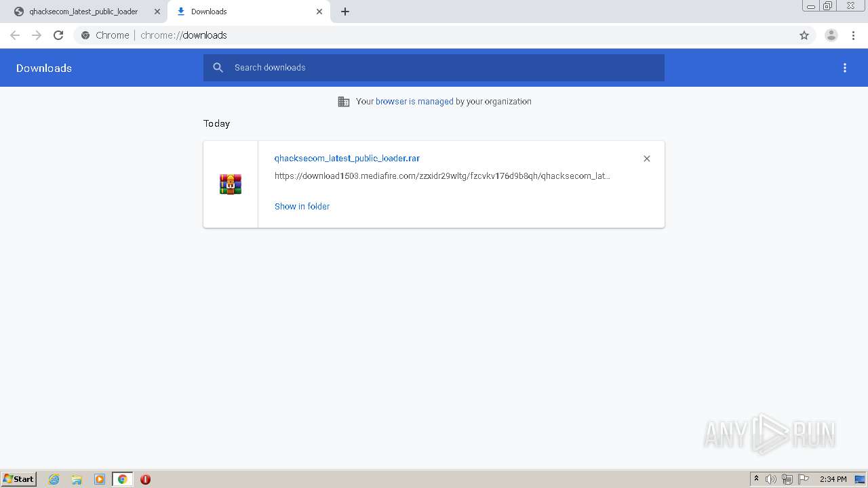This screenshot has width=868, height=488.
Task: Click the mediafire download source URL
Action: [x=442, y=176]
